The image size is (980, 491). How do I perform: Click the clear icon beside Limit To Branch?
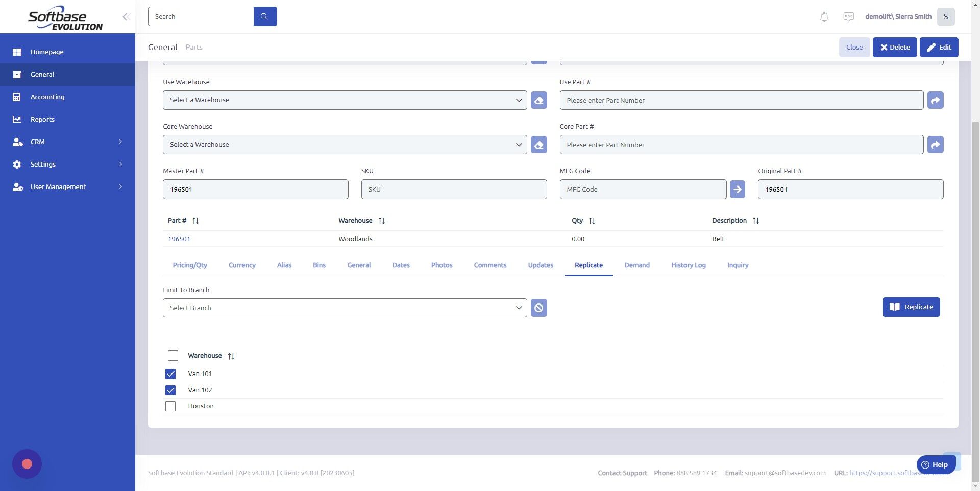[x=538, y=308]
